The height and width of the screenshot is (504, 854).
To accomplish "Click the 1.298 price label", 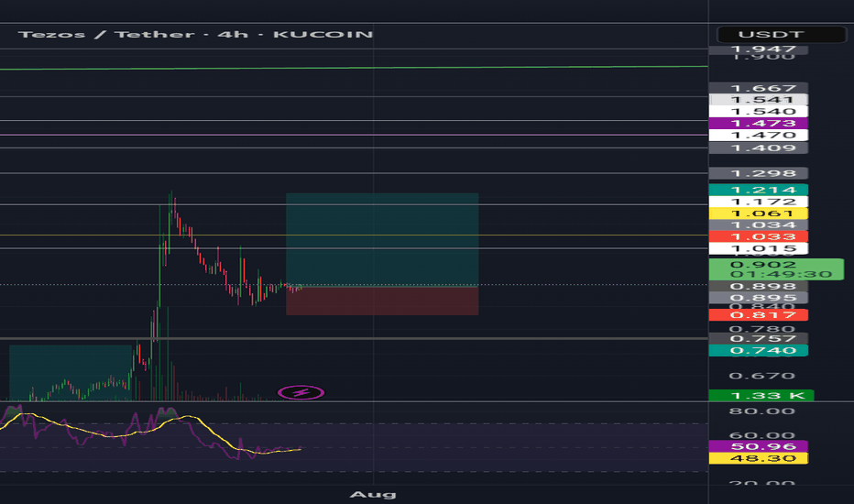I will 758,173.
